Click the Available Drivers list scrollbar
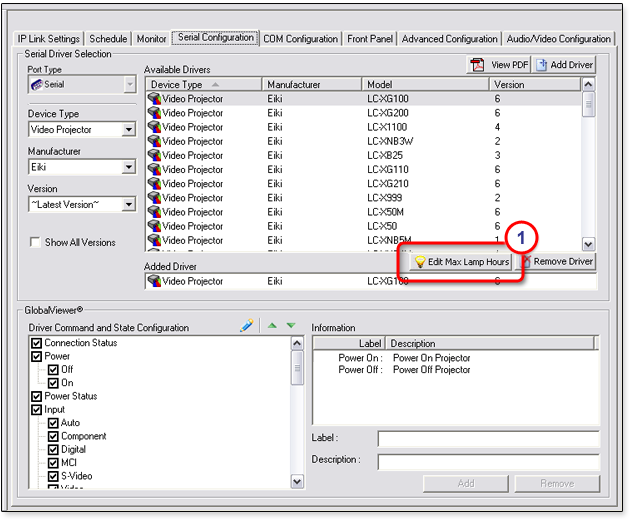634x526 pixels. click(588, 170)
